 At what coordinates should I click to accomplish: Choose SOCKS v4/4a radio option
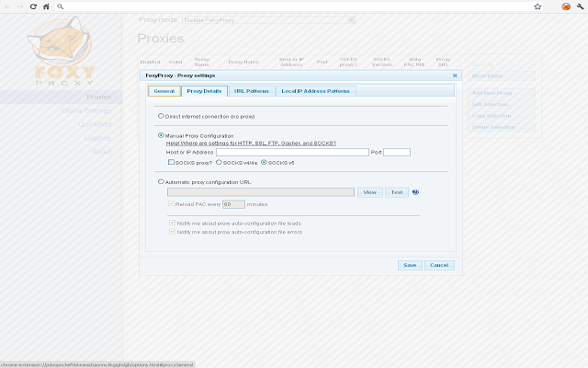219,162
